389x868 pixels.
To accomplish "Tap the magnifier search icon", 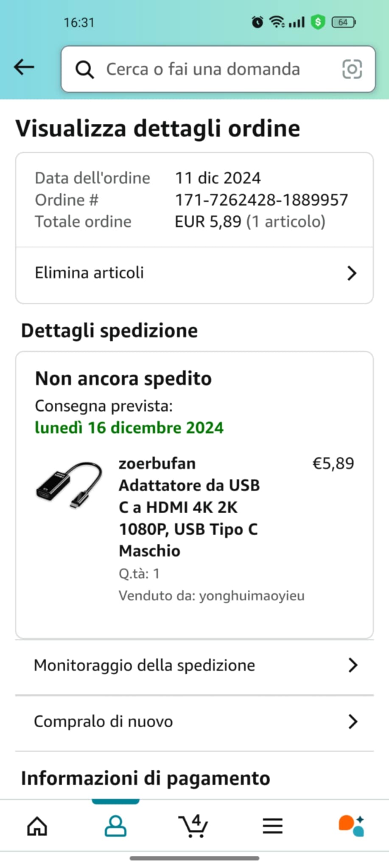I will click(84, 70).
